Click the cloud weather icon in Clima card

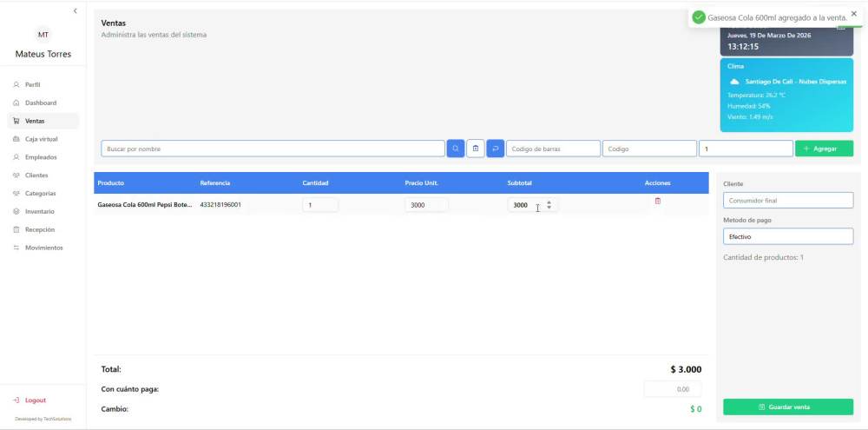734,82
